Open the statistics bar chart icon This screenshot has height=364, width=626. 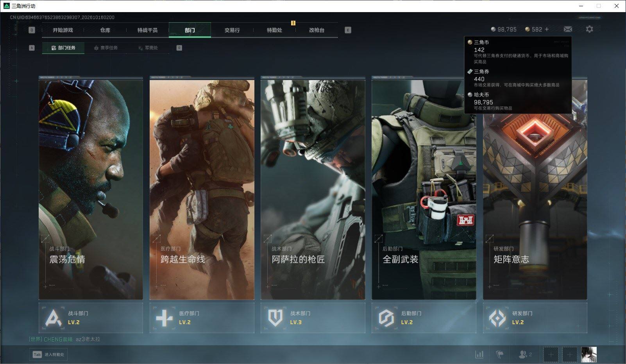pos(479,355)
